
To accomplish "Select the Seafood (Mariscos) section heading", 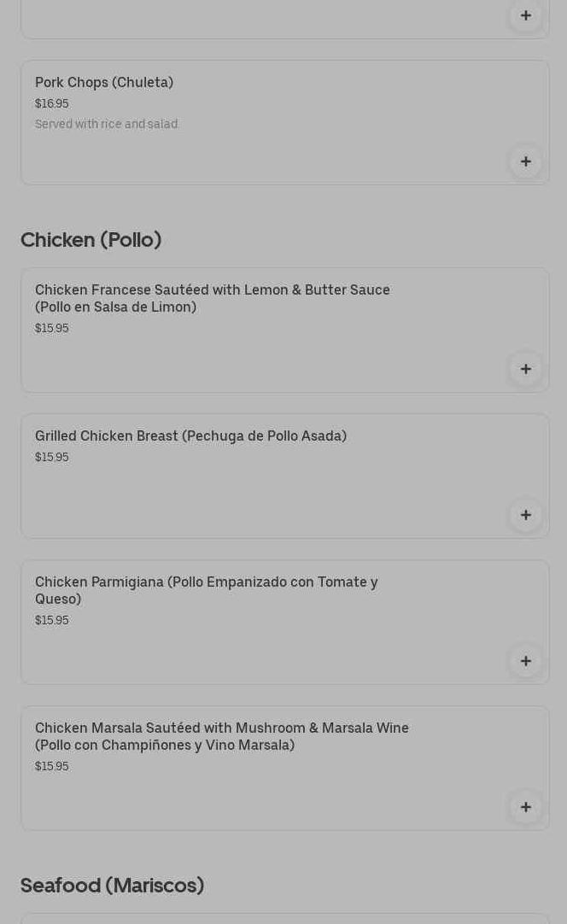I will [x=112, y=886].
